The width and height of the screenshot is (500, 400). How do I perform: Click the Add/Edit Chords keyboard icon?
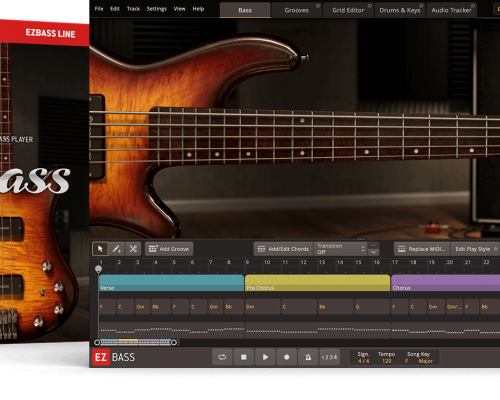tap(261, 249)
